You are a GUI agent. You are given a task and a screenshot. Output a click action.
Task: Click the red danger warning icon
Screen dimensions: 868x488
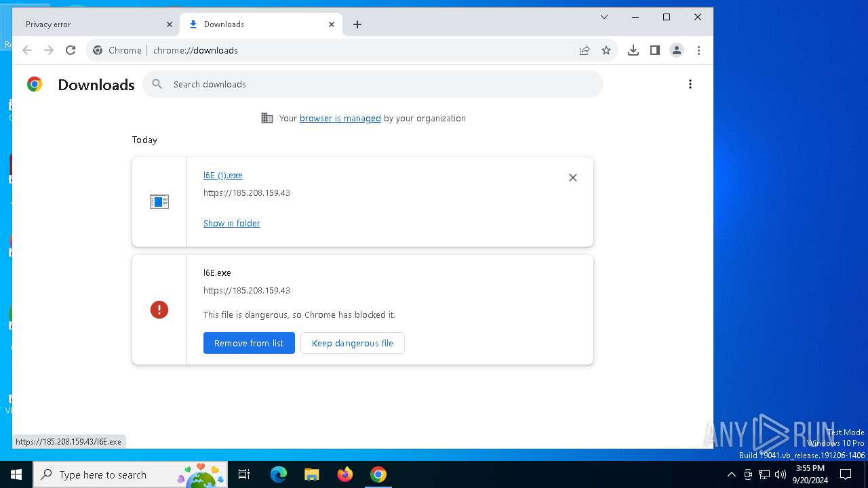pos(159,310)
